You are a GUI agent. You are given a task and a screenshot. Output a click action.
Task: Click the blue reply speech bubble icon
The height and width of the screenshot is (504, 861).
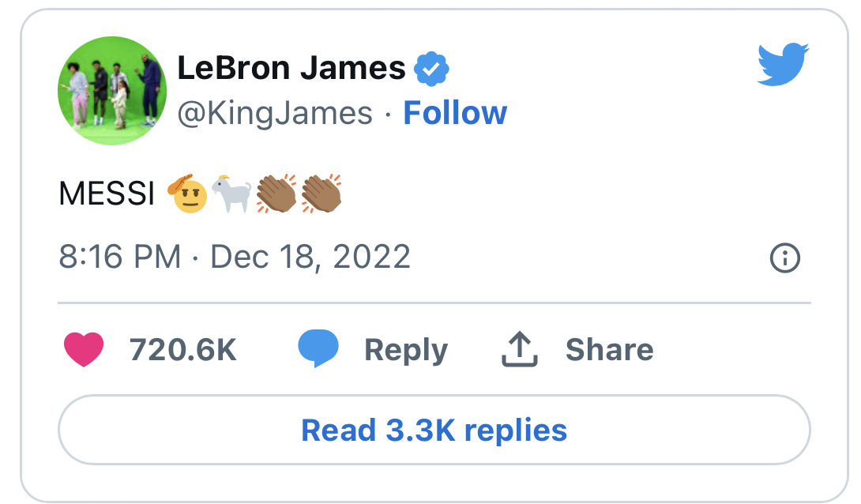click(x=318, y=348)
